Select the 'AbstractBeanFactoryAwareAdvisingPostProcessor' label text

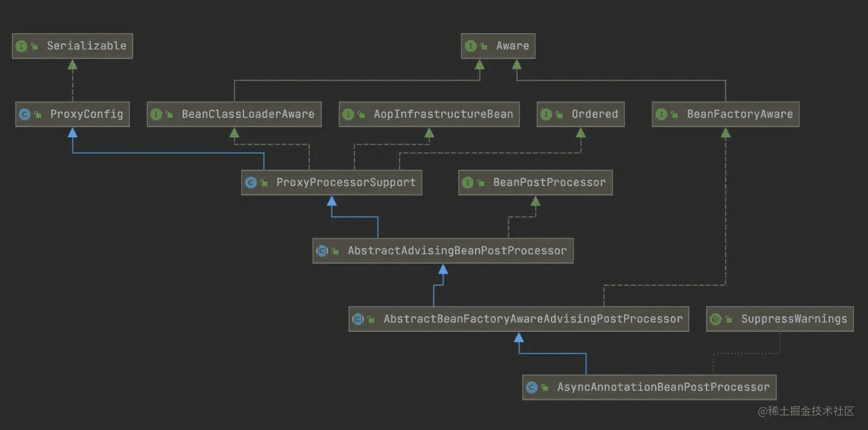[x=533, y=319]
